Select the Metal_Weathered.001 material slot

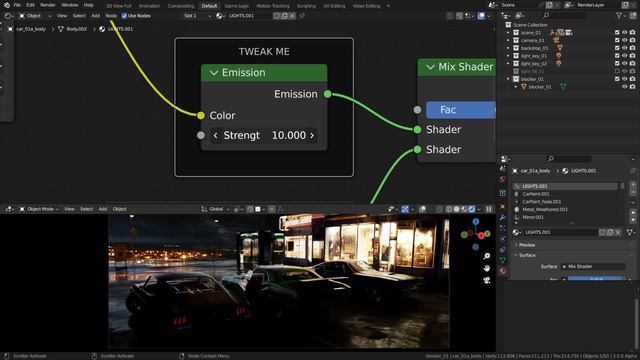click(565, 209)
